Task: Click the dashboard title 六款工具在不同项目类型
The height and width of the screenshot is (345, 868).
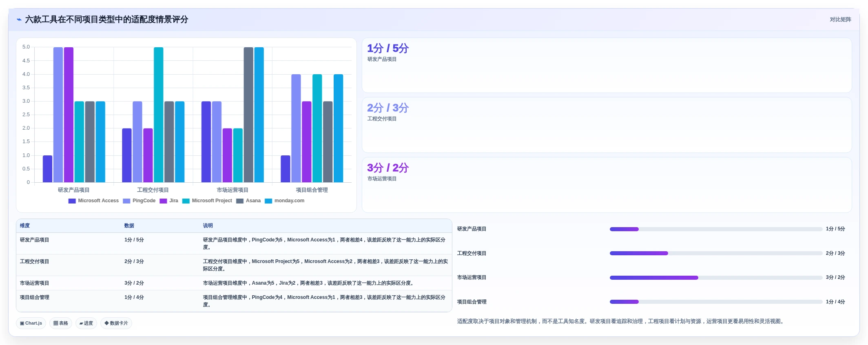Action: pyautogui.click(x=106, y=20)
